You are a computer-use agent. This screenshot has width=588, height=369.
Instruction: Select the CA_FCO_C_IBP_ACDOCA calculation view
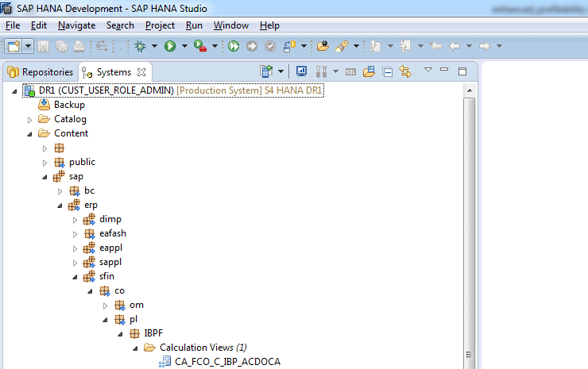(x=227, y=362)
